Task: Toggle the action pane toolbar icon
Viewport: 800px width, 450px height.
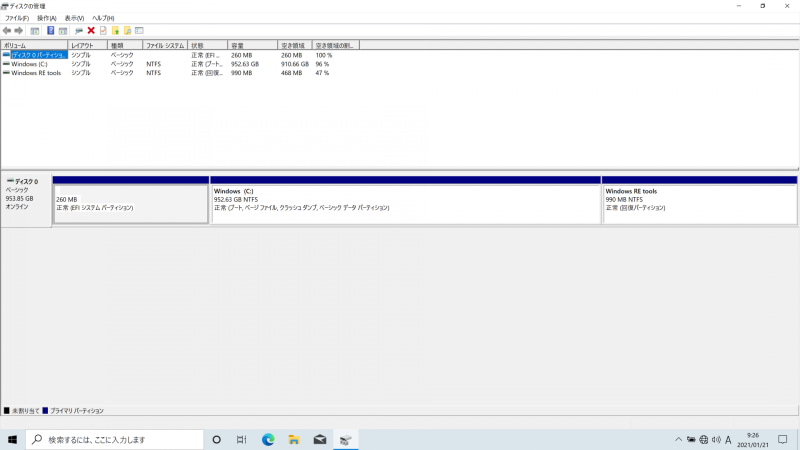Action: pos(63,31)
